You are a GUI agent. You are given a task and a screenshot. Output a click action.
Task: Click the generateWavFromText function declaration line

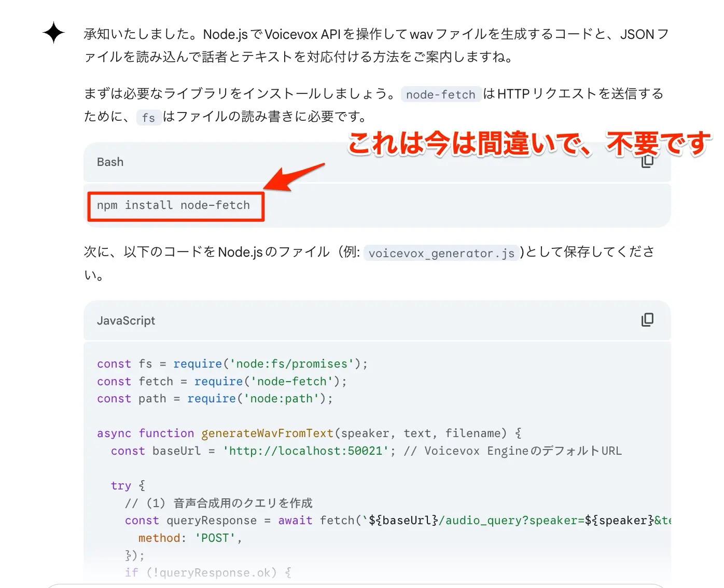309,433
